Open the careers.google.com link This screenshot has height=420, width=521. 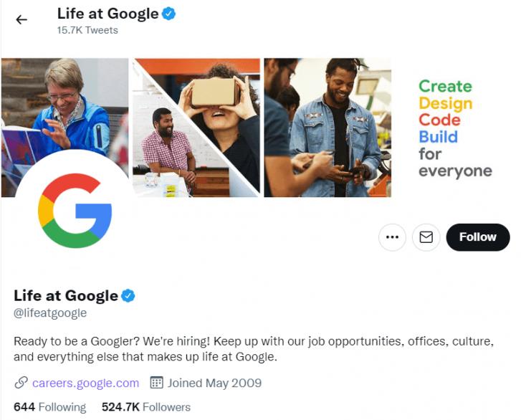85,383
